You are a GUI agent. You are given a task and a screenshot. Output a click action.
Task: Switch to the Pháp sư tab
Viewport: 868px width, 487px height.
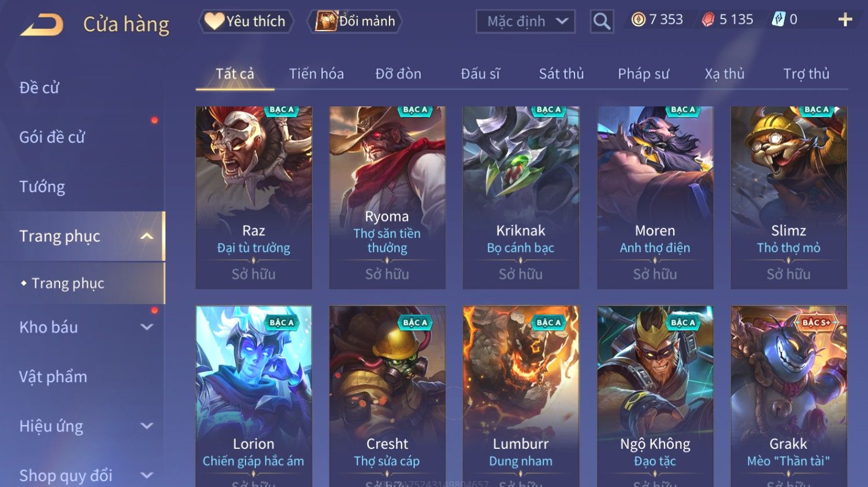click(x=643, y=74)
